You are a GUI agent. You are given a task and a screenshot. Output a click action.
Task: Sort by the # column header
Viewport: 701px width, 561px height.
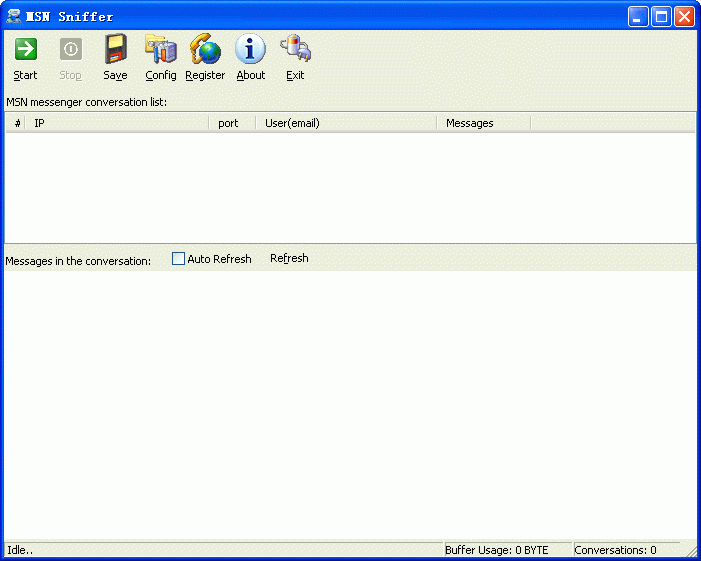coord(15,123)
